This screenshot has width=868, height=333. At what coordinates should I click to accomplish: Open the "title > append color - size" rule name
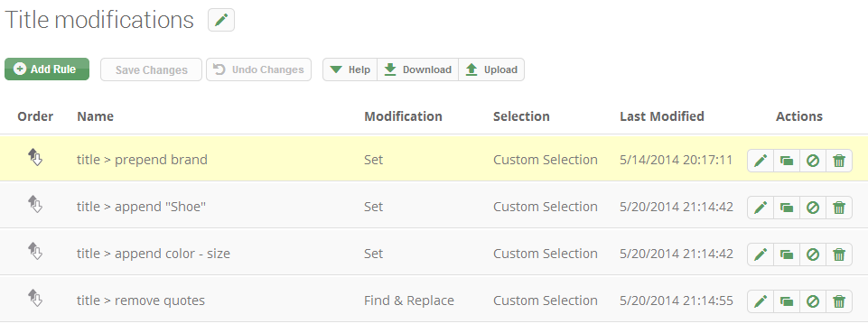point(154,254)
